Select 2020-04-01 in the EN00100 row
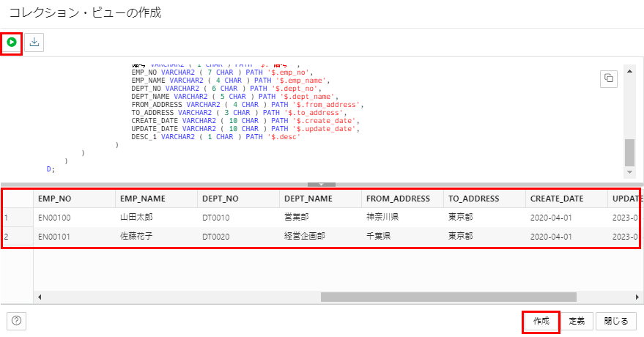 click(x=566, y=218)
